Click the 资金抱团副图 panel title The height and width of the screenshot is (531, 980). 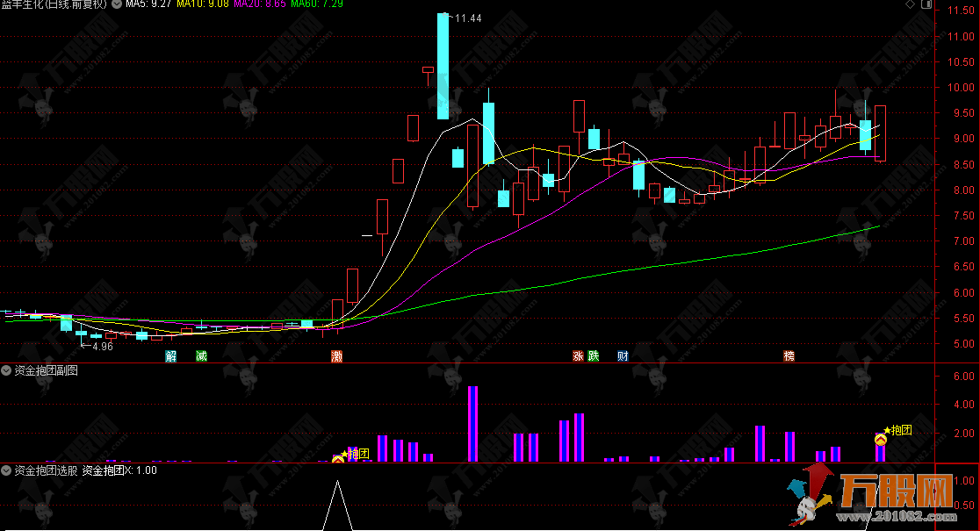[46, 370]
